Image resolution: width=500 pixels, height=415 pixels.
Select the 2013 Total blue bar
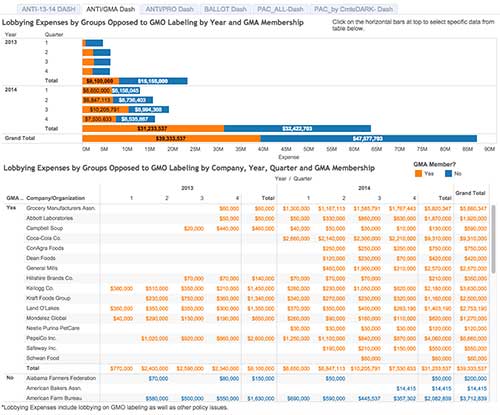[153, 81]
